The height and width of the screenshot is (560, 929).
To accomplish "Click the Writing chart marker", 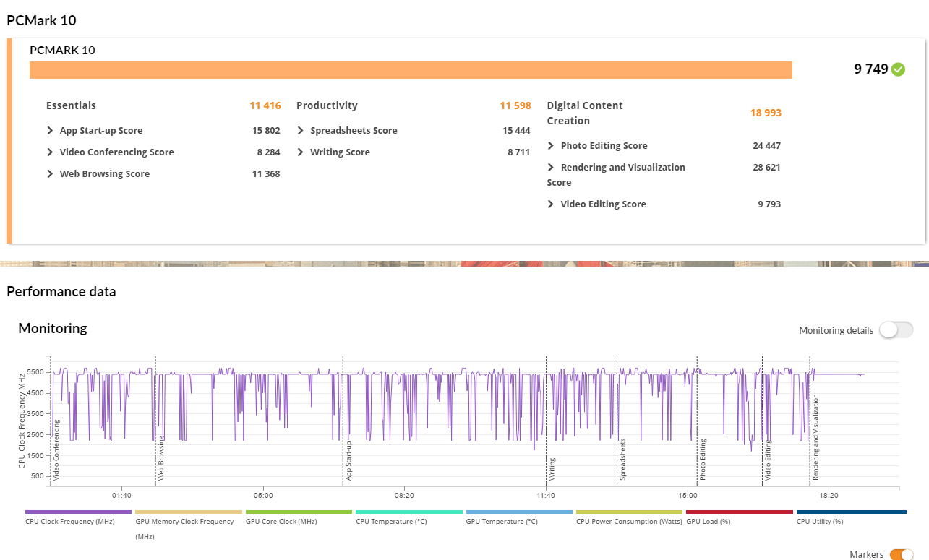I will pyautogui.click(x=552, y=470).
